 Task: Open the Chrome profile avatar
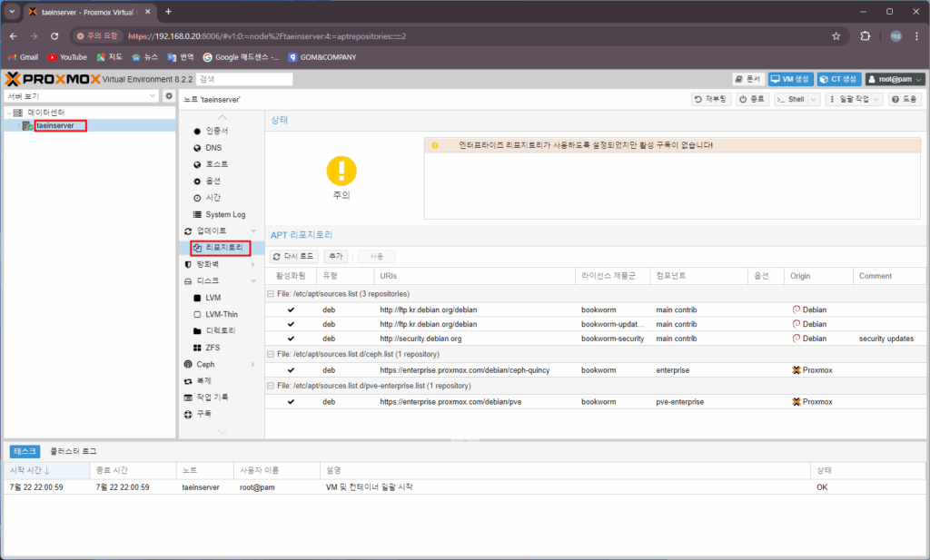click(x=895, y=36)
